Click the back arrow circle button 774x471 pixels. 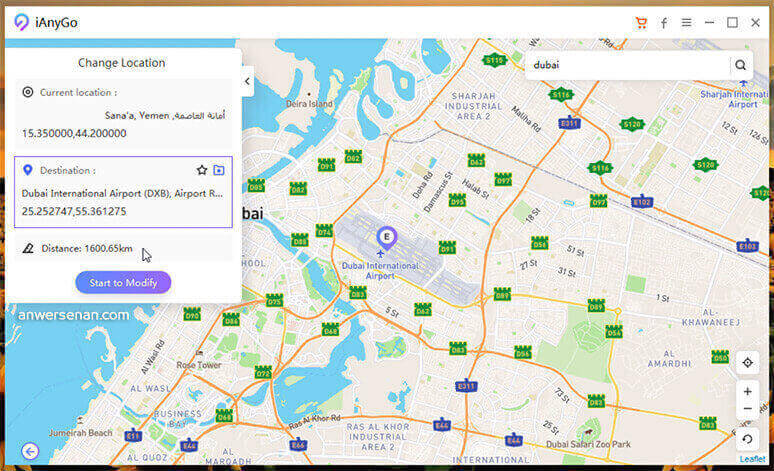coord(30,451)
